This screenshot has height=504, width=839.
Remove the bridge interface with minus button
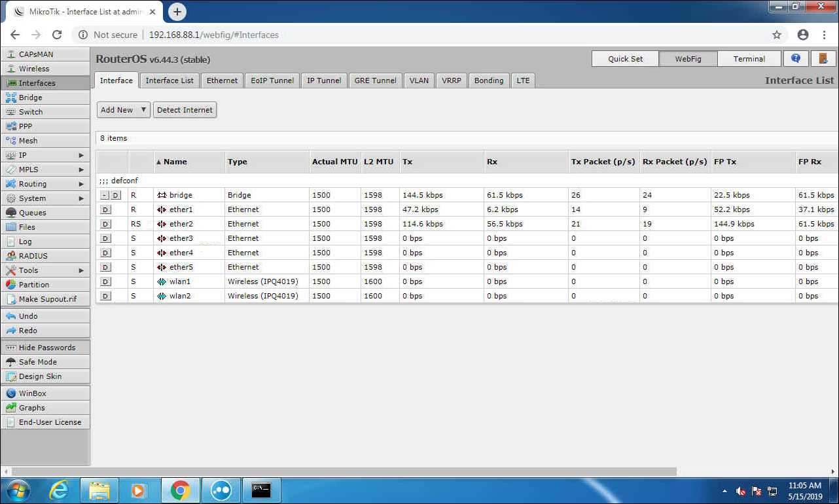coord(105,195)
